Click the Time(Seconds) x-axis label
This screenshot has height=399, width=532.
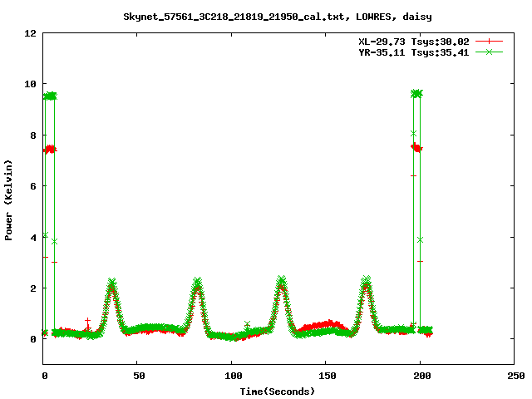click(x=277, y=392)
